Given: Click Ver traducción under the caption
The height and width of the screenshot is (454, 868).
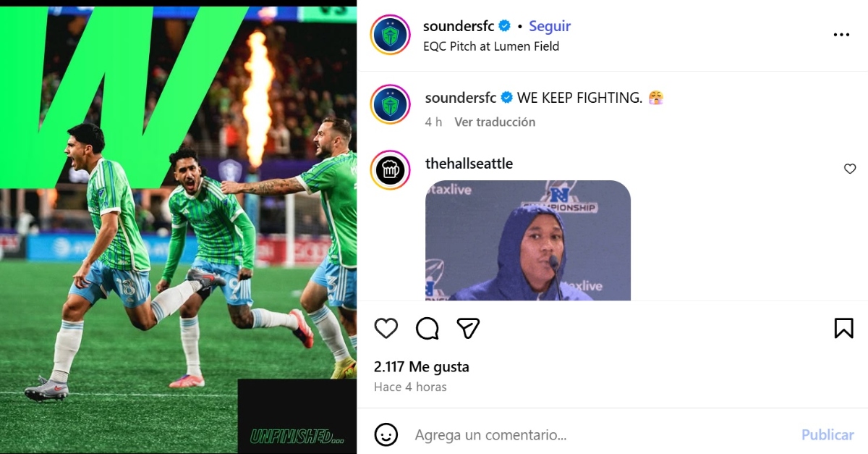Looking at the screenshot, I should (x=495, y=122).
